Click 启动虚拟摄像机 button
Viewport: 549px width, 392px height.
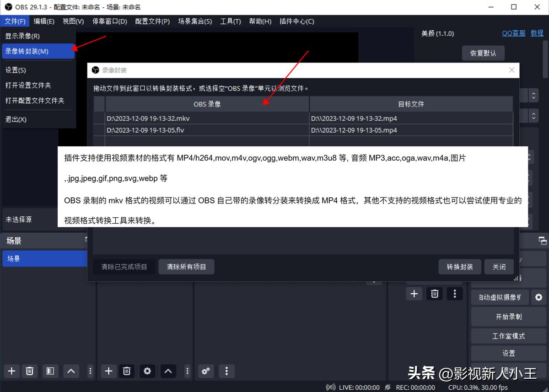pos(500,297)
